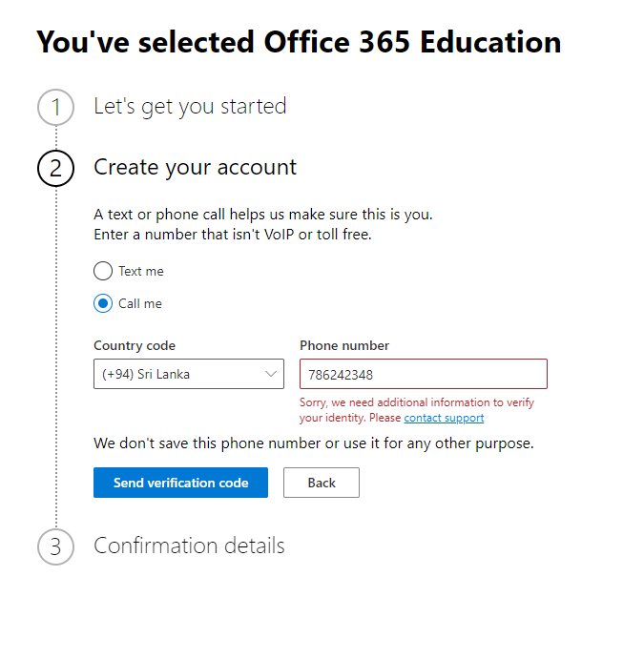Open the "Confirmation details" step heading
Viewport: 644px width, 659px height.
189,546
